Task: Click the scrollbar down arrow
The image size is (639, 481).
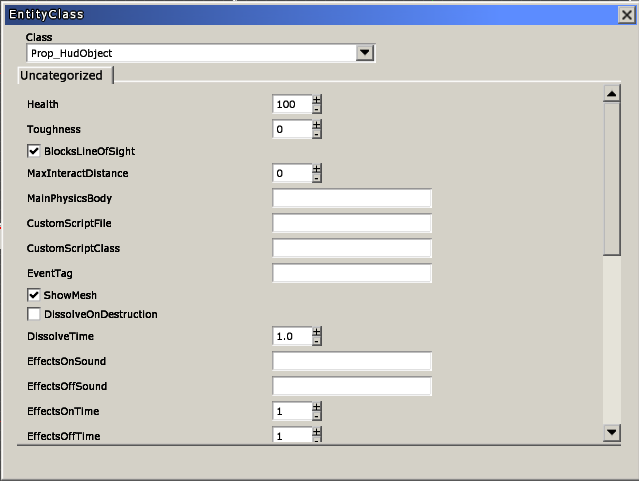Action: click(x=612, y=432)
